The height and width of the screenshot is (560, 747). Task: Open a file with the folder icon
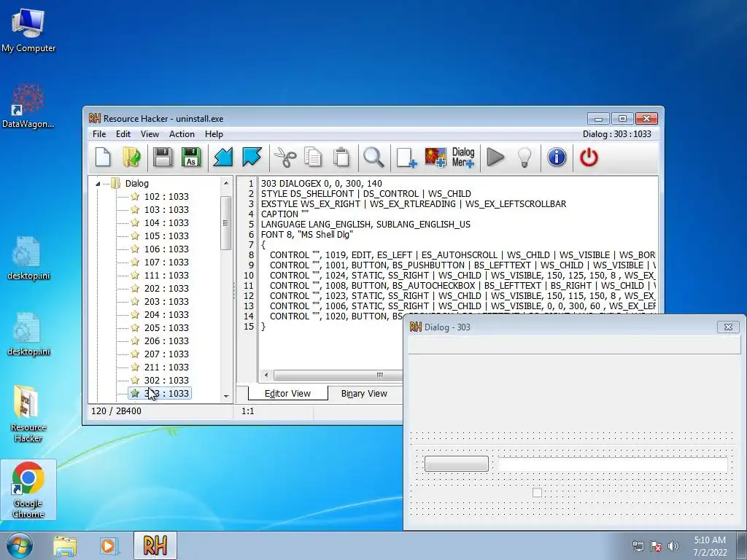point(131,157)
